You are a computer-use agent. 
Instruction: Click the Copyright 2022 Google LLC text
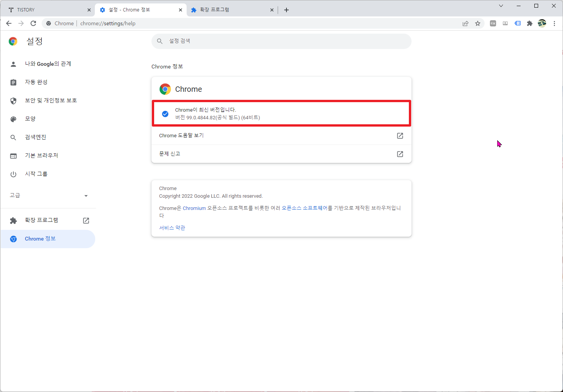tap(211, 196)
